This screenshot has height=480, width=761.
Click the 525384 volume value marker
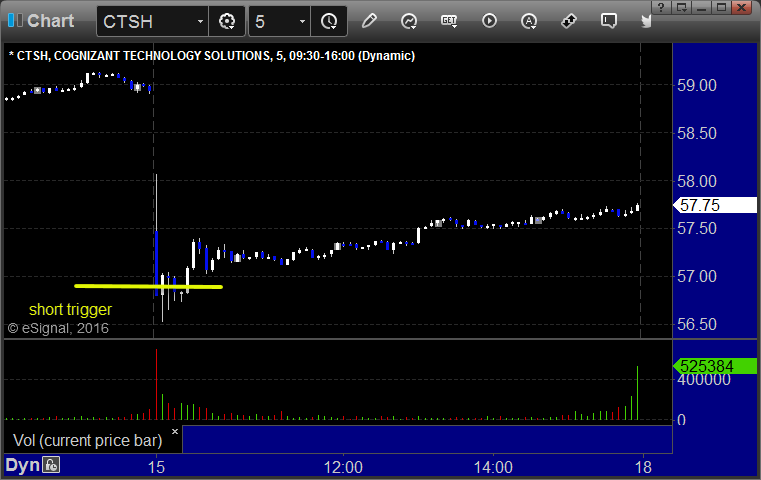click(x=714, y=366)
